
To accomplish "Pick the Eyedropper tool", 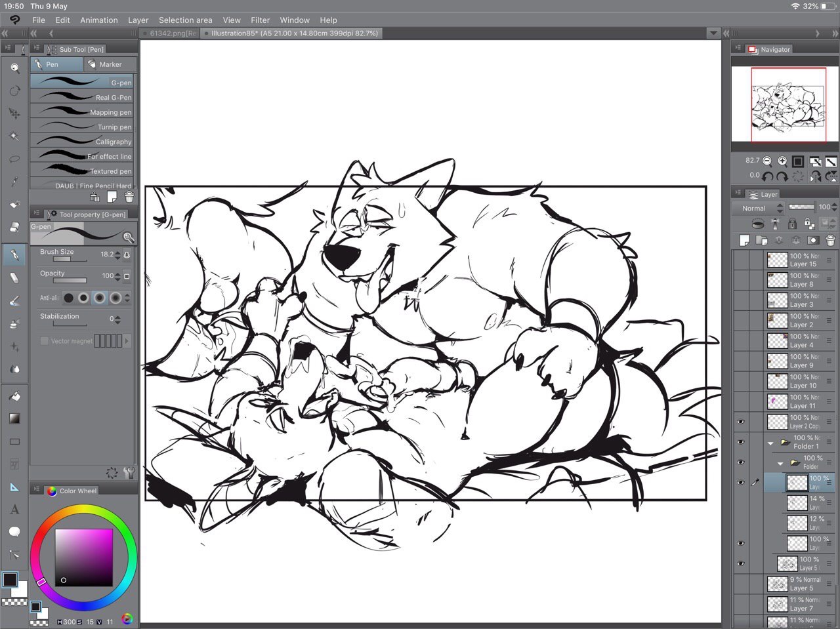I will (x=14, y=182).
